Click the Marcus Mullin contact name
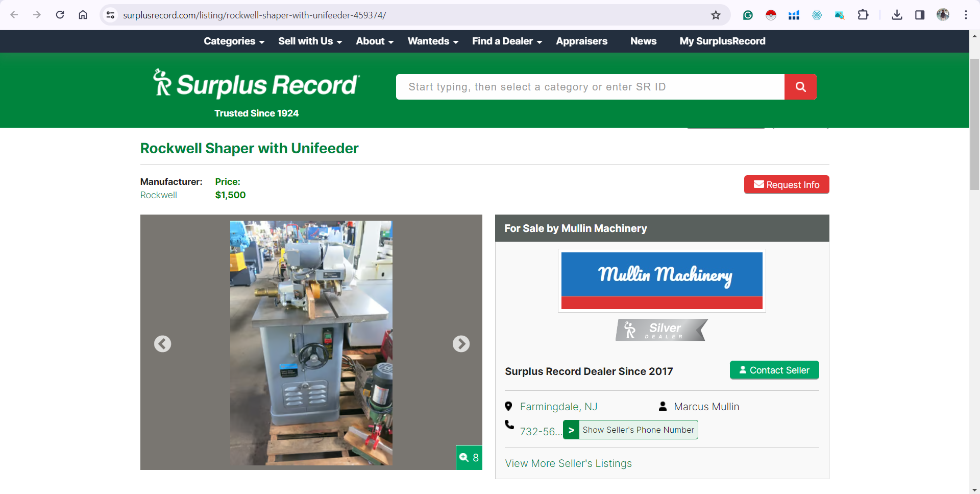Image resolution: width=980 pixels, height=494 pixels. [706, 407]
